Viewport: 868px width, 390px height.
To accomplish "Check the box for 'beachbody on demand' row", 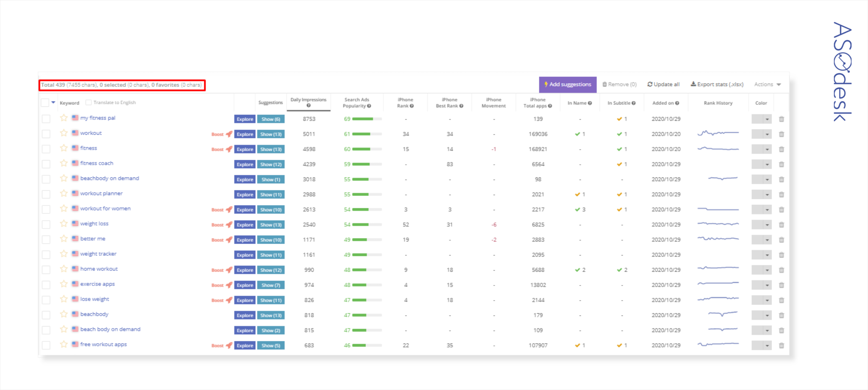I will pyautogui.click(x=46, y=179).
